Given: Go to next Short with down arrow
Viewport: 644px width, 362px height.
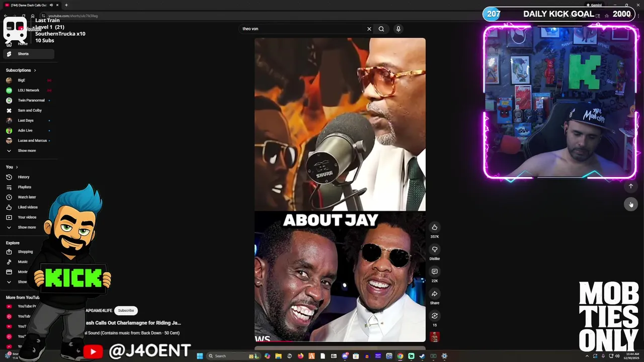Looking at the screenshot, I should (x=630, y=204).
